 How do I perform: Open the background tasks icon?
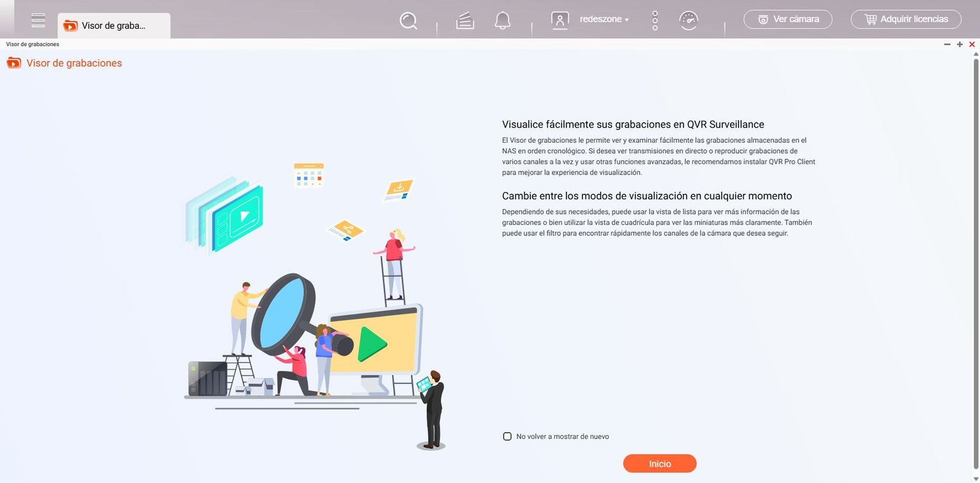[x=465, y=20]
